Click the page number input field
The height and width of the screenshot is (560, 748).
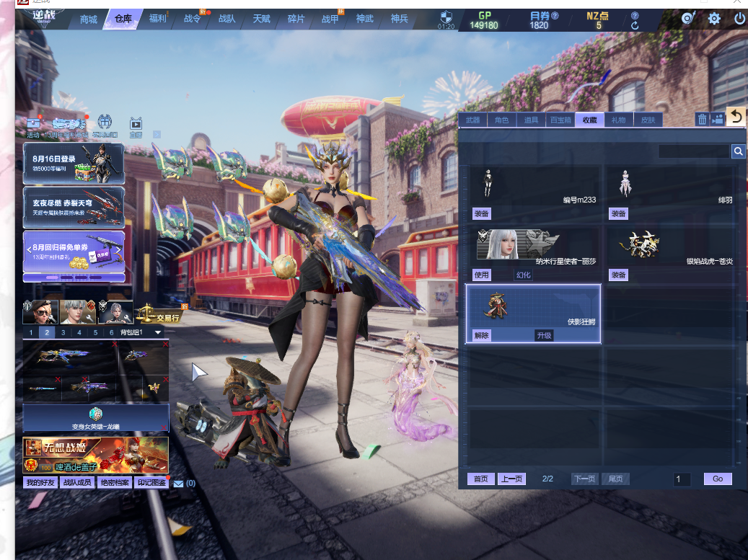682,479
